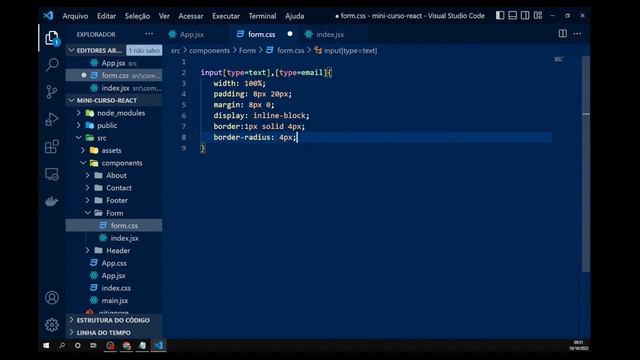Screen dimensions: 640x360
Task: Open index.css in the file tree
Action: [114, 288]
